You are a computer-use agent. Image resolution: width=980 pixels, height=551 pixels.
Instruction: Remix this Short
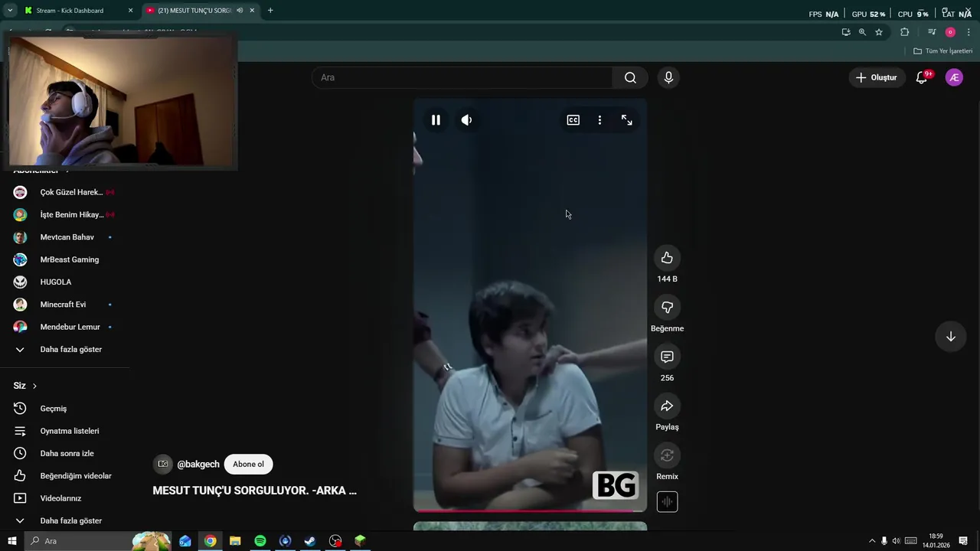[x=667, y=455]
